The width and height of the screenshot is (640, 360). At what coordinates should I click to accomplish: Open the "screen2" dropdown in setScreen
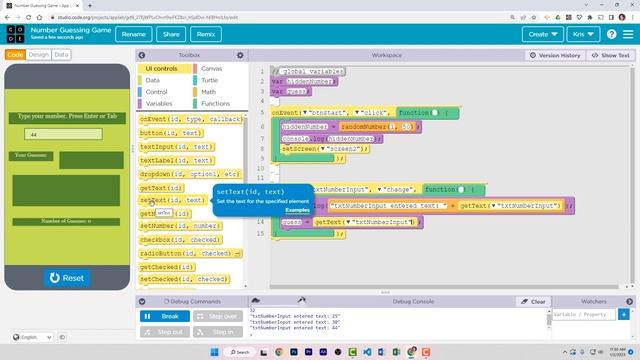point(322,149)
